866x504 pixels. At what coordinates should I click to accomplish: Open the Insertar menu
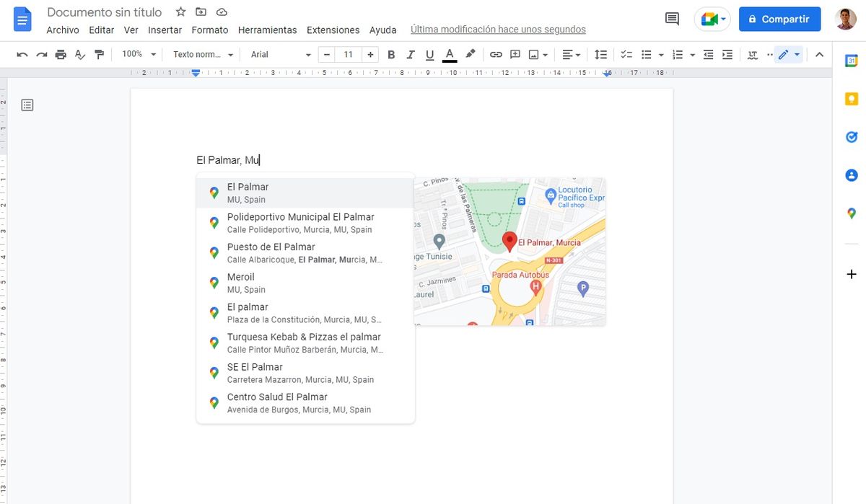pos(165,30)
